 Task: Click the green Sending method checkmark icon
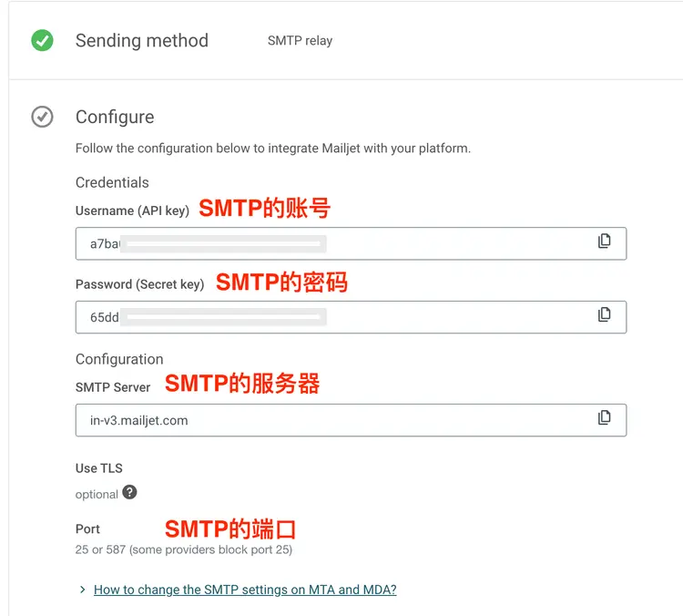(x=42, y=41)
